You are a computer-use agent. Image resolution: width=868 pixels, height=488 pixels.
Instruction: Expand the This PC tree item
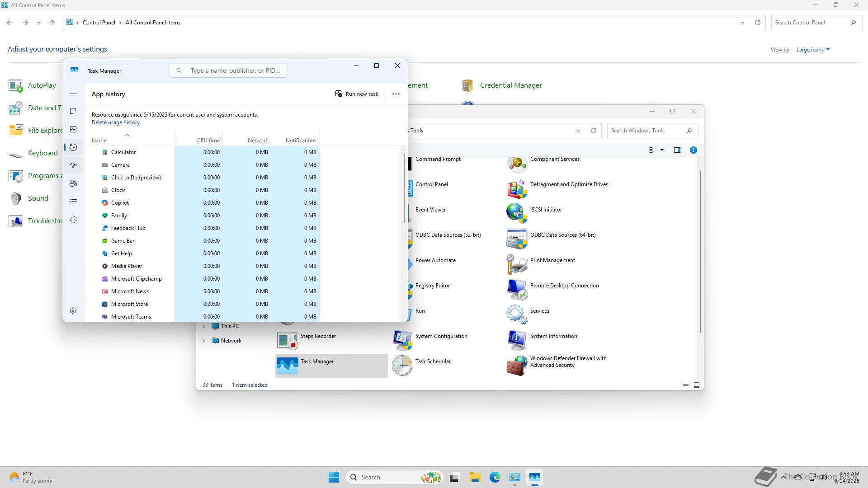coord(203,326)
